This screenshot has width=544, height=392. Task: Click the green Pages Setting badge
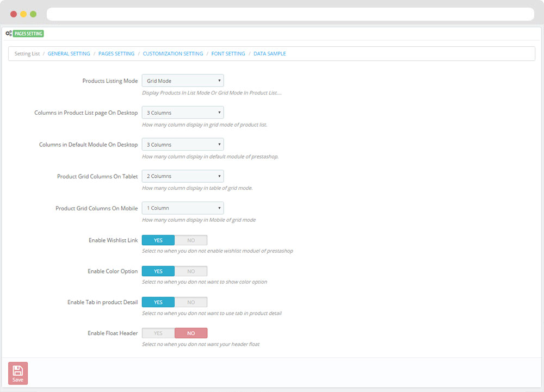28,34
